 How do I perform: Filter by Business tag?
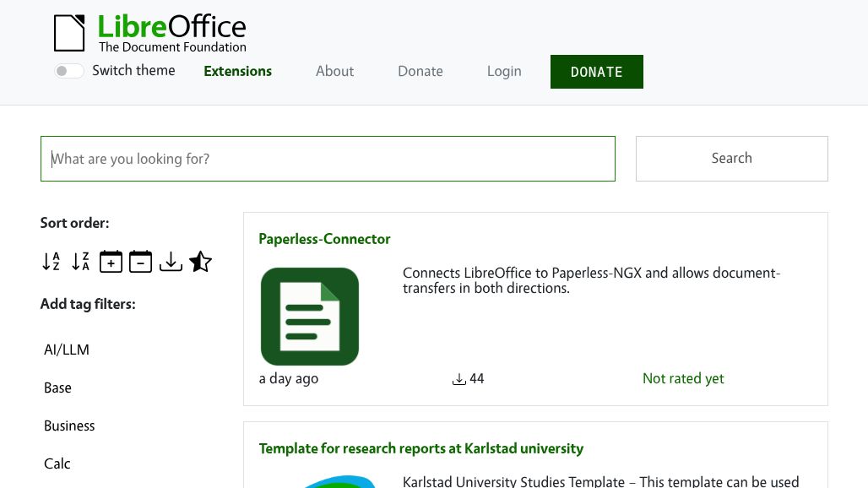69,426
